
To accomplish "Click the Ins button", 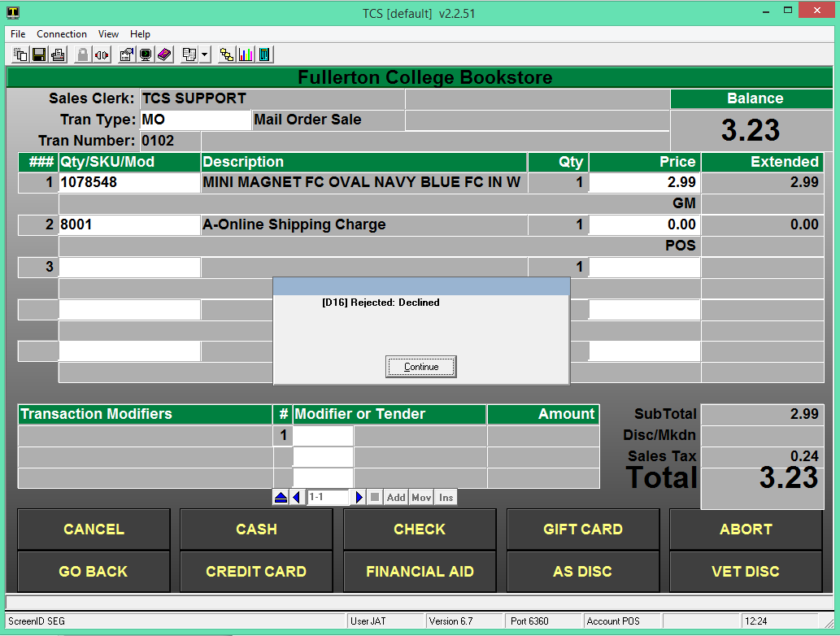I will click(446, 497).
